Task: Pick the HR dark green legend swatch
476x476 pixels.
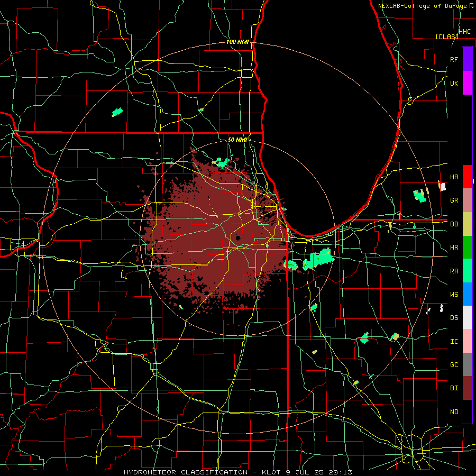Action: (x=467, y=248)
